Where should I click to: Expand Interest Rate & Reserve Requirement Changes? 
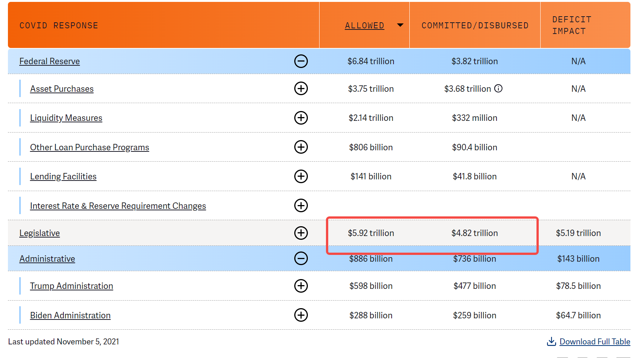click(x=301, y=206)
